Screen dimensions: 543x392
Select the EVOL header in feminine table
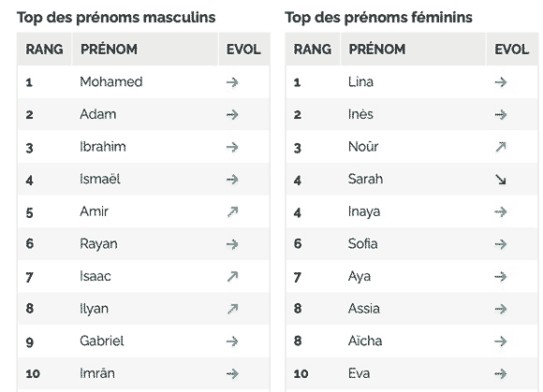[511, 50]
